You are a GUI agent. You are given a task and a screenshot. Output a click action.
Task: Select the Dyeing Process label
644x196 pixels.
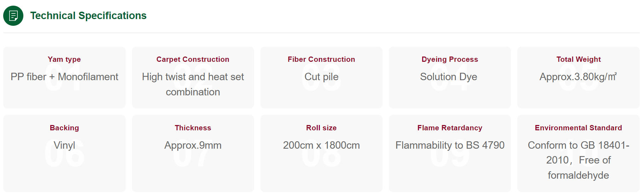click(450, 59)
